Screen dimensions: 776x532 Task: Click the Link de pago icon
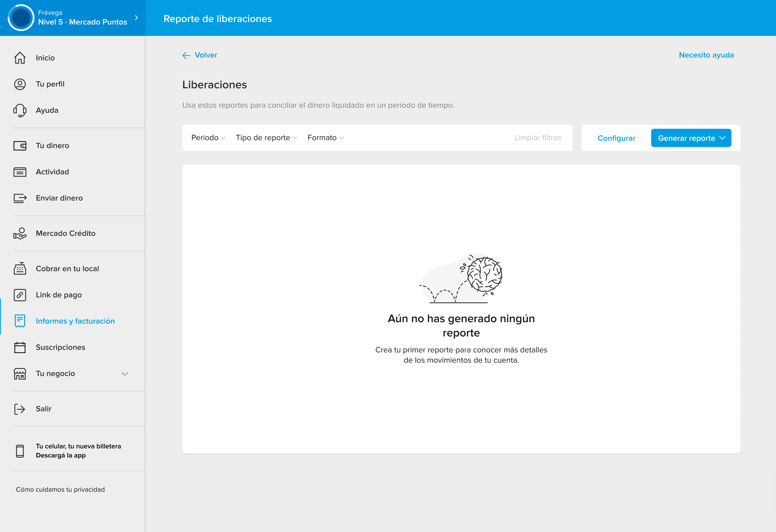pyautogui.click(x=20, y=295)
